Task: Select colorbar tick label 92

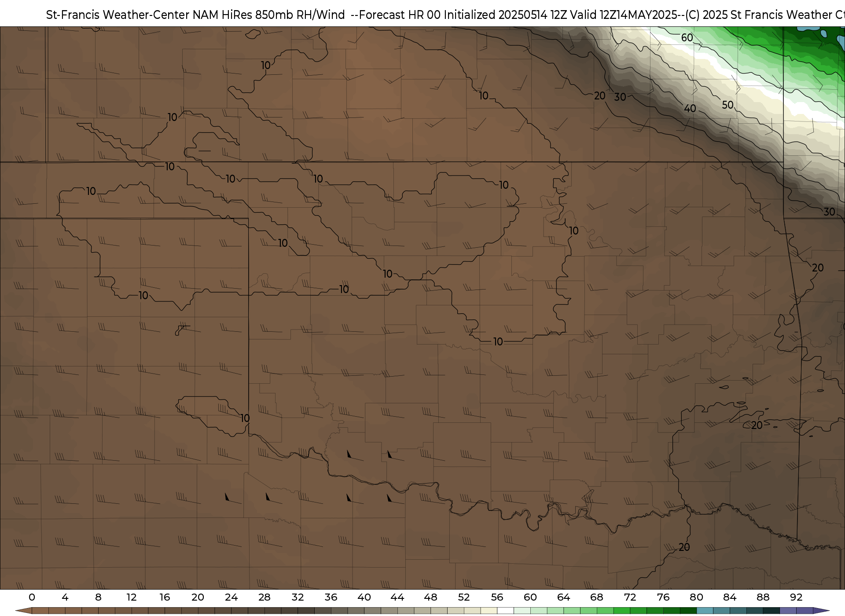Action: click(796, 597)
